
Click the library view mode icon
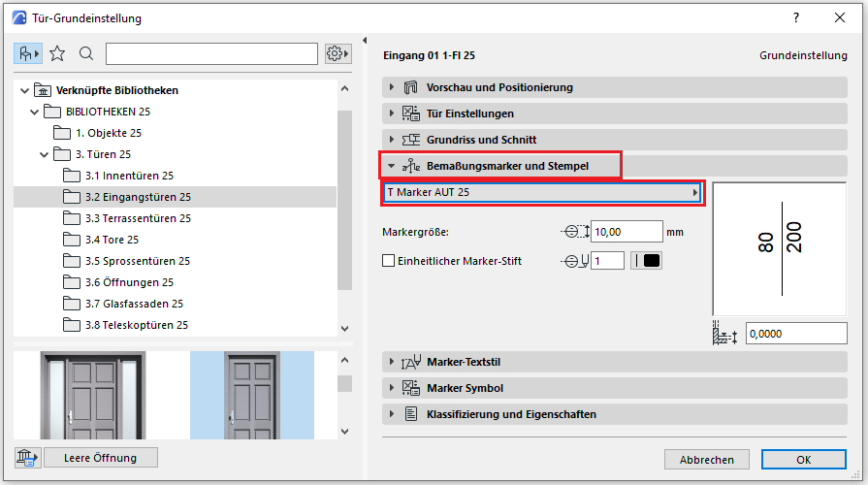(27, 53)
